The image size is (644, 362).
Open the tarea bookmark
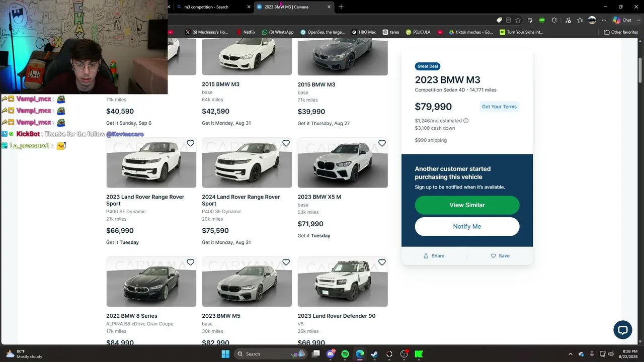(391, 32)
